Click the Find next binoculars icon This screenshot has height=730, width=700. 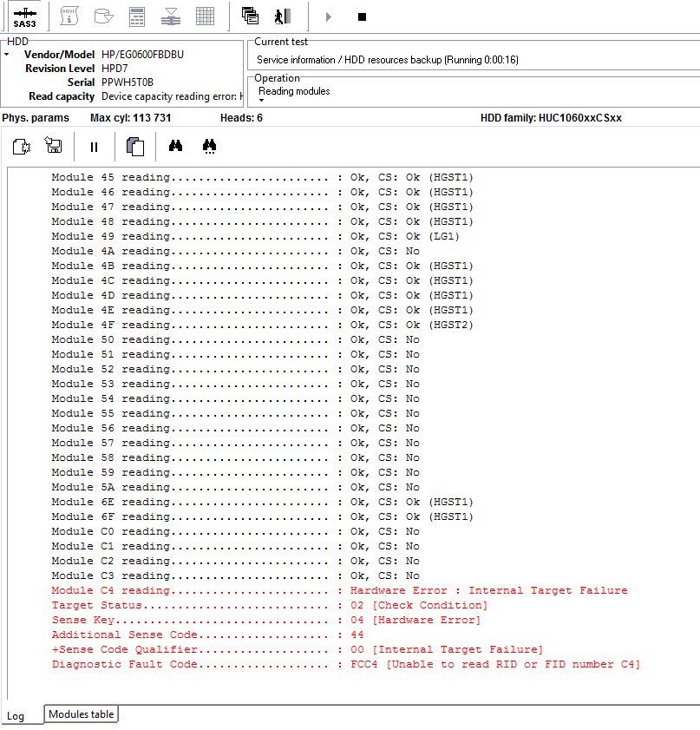pyautogui.click(x=209, y=146)
